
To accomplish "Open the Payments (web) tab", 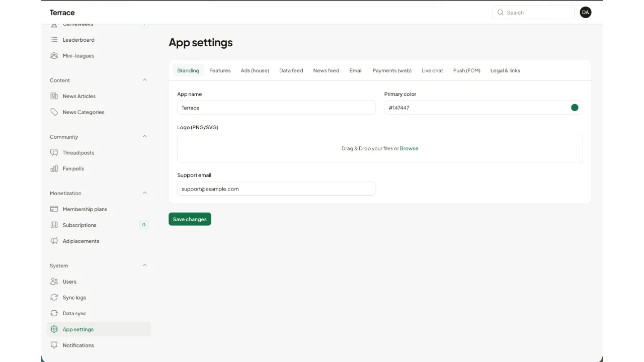I will click(392, 70).
